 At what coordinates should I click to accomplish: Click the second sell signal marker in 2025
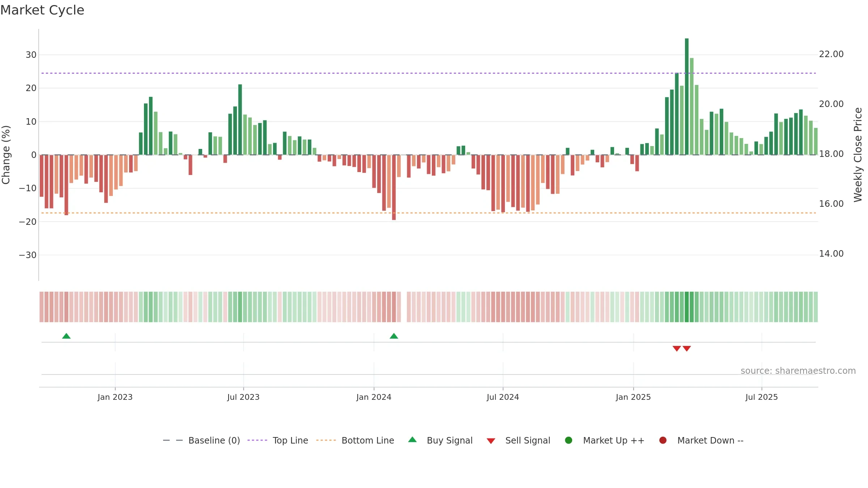(687, 348)
